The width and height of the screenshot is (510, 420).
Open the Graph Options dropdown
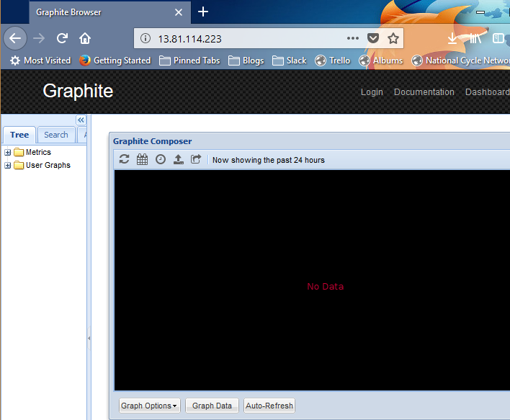[x=149, y=406]
